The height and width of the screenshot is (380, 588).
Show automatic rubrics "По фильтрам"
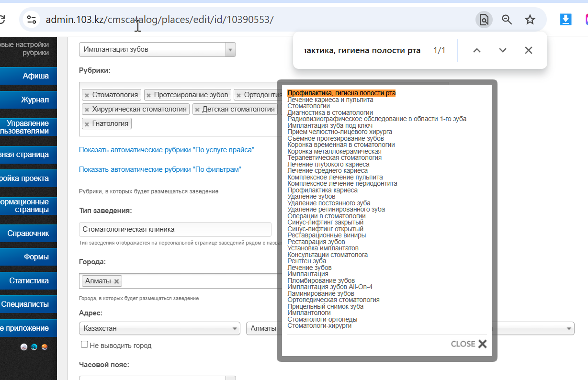(160, 169)
